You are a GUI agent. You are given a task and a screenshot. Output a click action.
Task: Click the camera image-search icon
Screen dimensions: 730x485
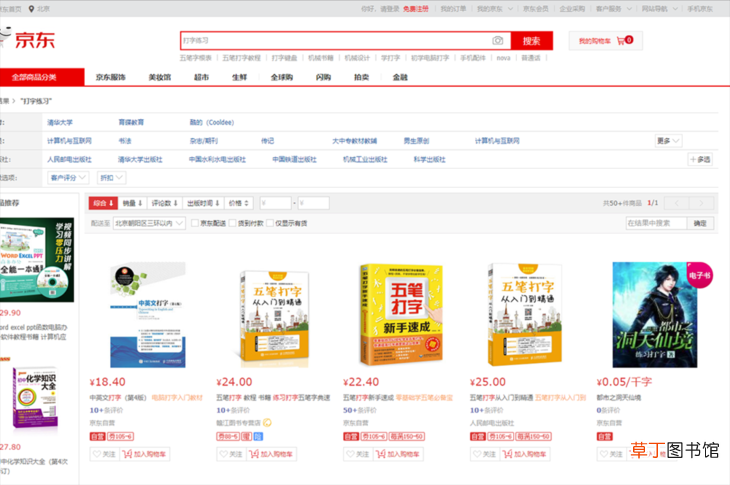coord(498,40)
